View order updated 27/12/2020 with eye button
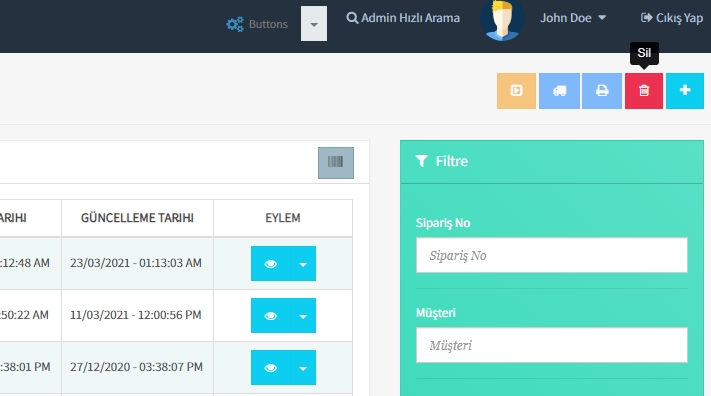This screenshot has width=711, height=396. click(x=270, y=368)
